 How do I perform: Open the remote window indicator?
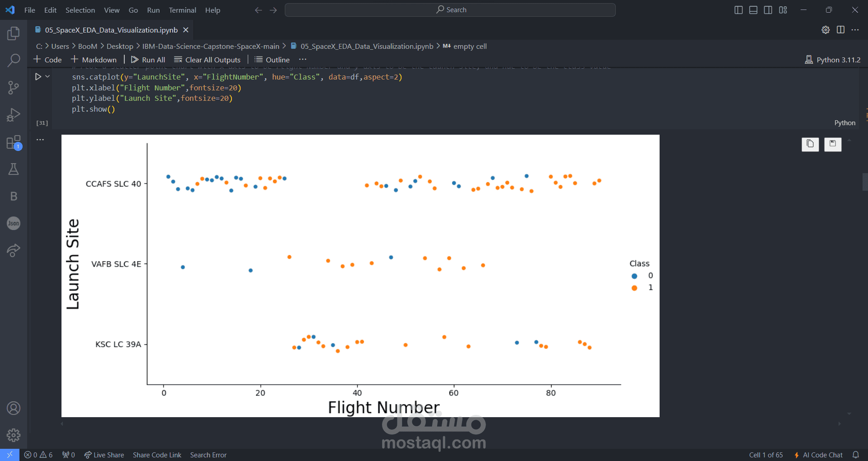pyautogui.click(x=9, y=455)
